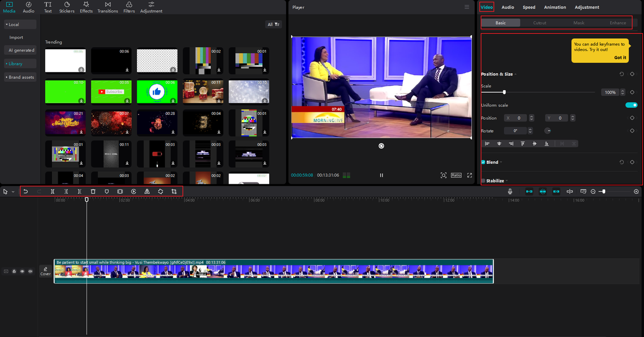Viewport: 644px width, 337px height.
Task: Select the Subscribe green-screen thumbnail
Action: (111, 92)
